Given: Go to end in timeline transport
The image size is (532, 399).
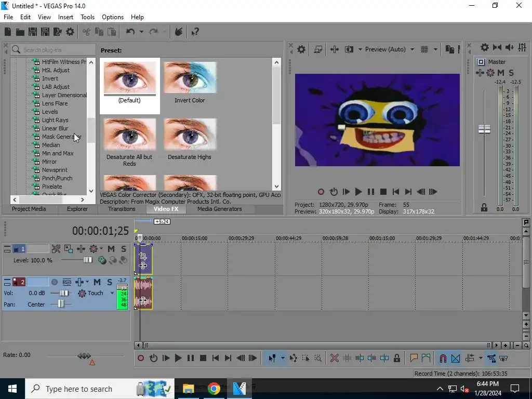Looking at the screenshot, I should pos(228,358).
